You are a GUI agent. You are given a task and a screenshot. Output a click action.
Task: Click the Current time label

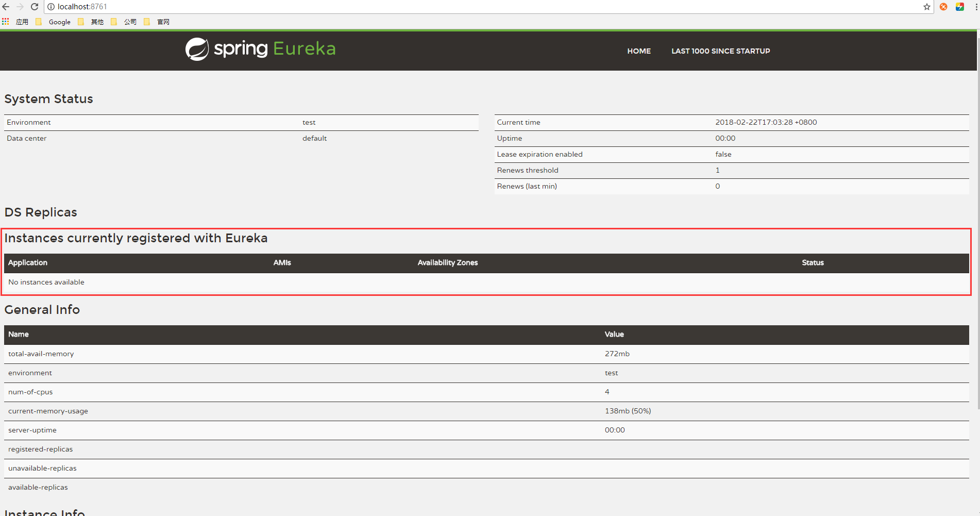click(x=519, y=122)
